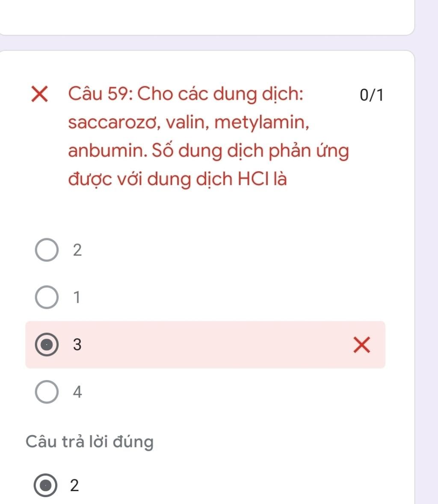The width and height of the screenshot is (438, 504).
Task: Click the pink highlighted wrong-answer row
Action: pyautogui.click(x=205, y=345)
